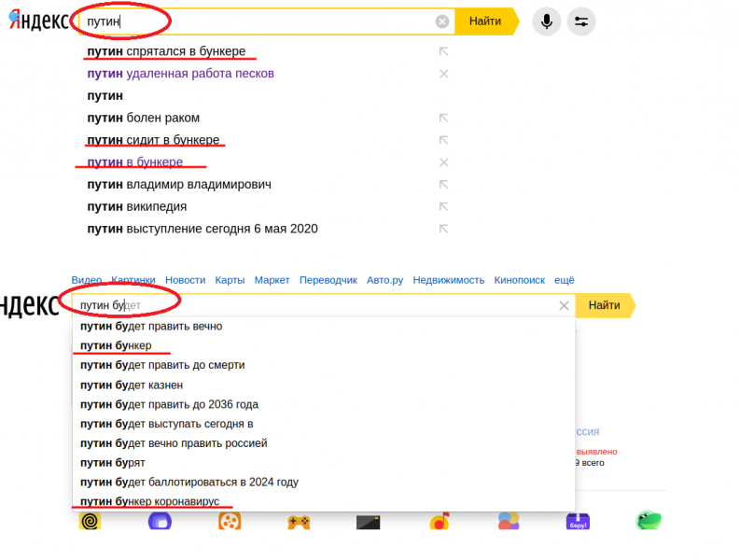The image size is (740, 560).
Task: Expand the ещё more services menu
Action: (x=564, y=280)
